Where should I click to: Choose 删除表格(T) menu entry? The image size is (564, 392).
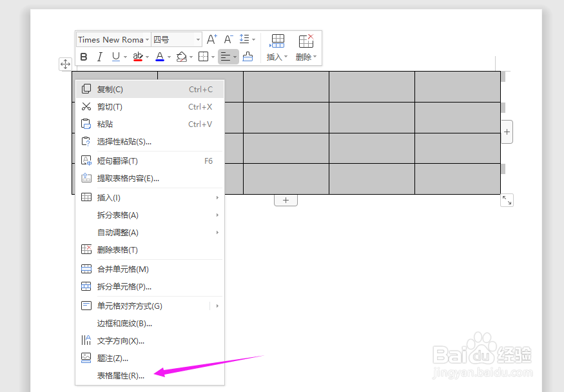[x=150, y=250]
